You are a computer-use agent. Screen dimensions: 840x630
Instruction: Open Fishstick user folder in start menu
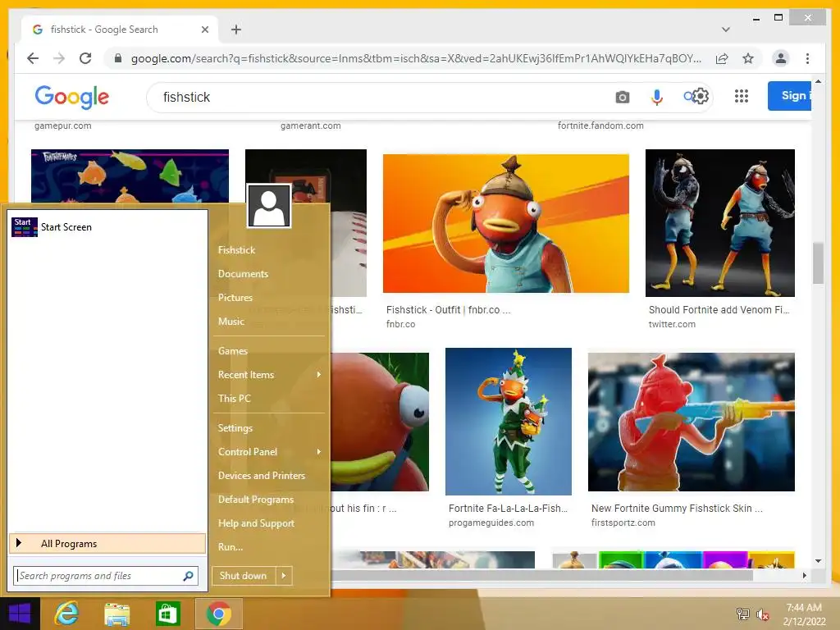click(x=236, y=249)
